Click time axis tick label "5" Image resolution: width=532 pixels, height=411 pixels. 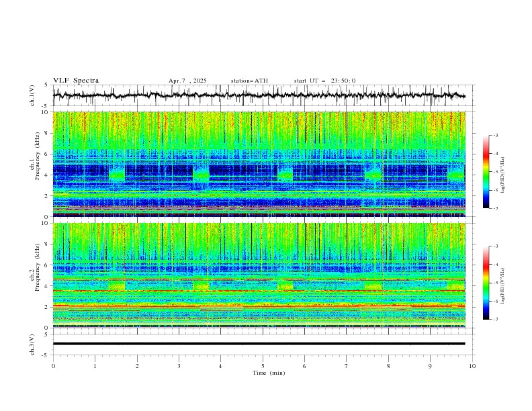[263, 366]
